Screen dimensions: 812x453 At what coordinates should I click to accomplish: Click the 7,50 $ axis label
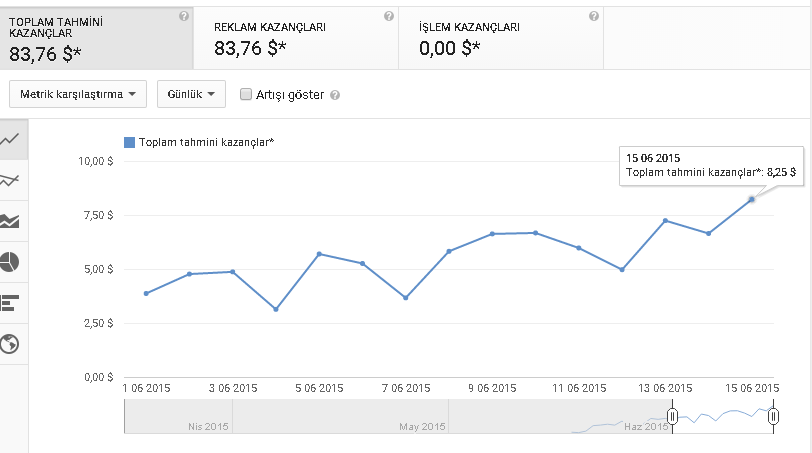click(98, 215)
